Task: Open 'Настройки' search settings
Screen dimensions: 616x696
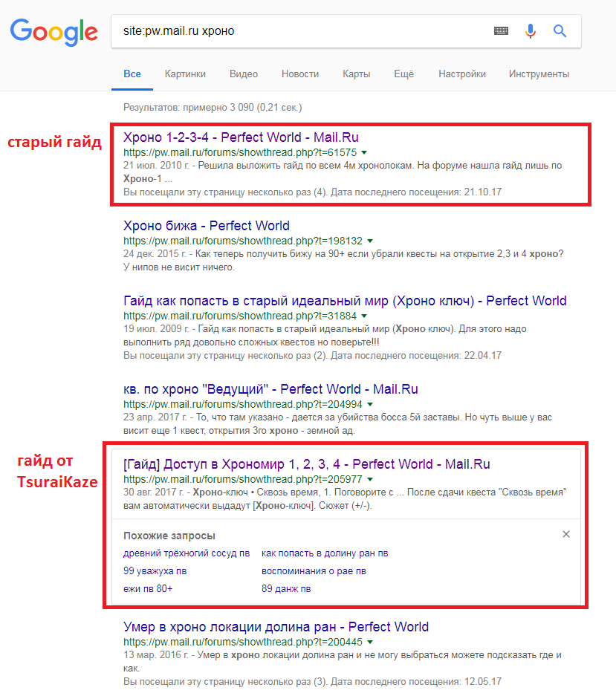Action: pyautogui.click(x=462, y=74)
